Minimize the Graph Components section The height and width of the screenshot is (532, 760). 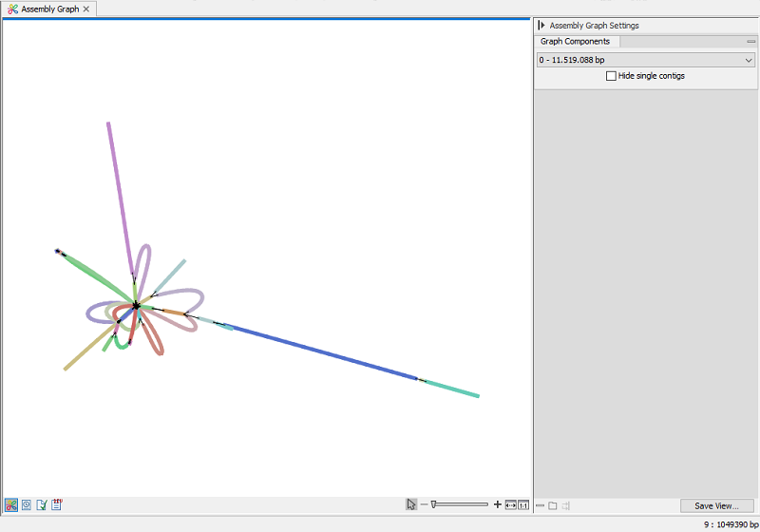750,42
